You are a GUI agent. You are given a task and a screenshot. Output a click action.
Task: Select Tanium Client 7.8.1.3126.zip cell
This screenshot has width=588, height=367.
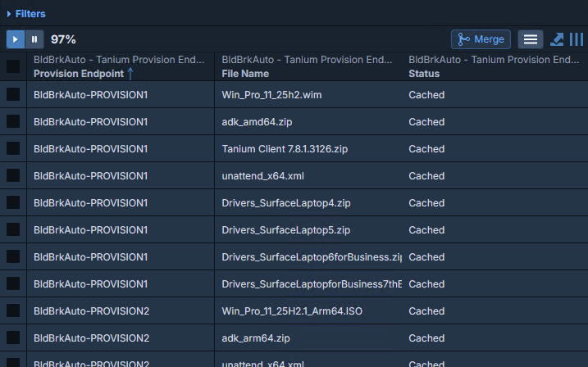(x=285, y=149)
